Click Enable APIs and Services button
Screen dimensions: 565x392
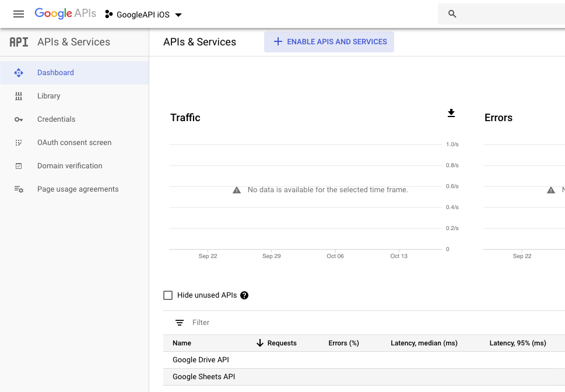(x=329, y=42)
